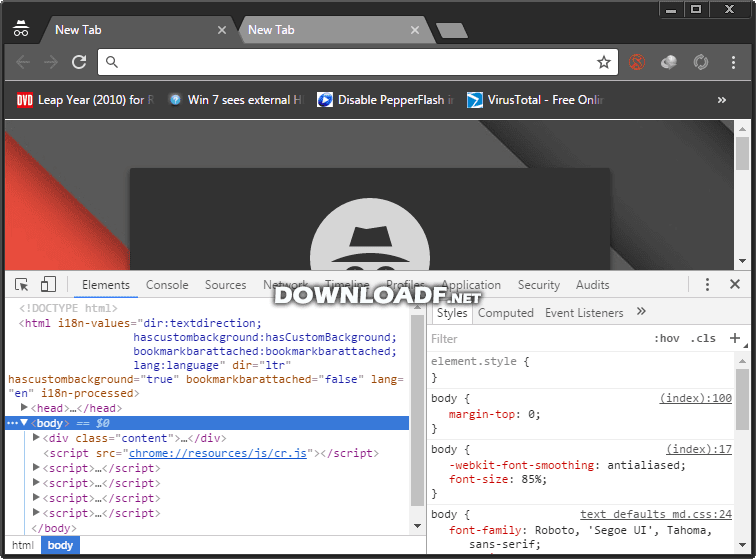The width and height of the screenshot is (756, 559).
Task: Expand the div class content node
Action: click(x=36, y=437)
